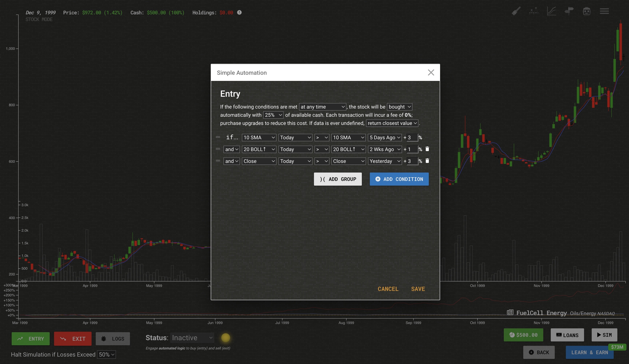
Task: Click the holdings warning alert icon
Action: (239, 13)
